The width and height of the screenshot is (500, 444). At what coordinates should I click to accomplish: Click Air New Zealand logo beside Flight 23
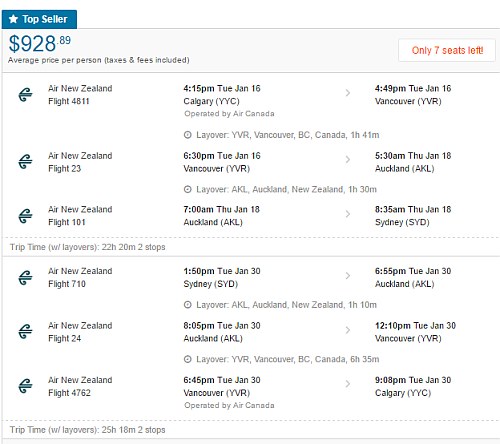(x=25, y=162)
